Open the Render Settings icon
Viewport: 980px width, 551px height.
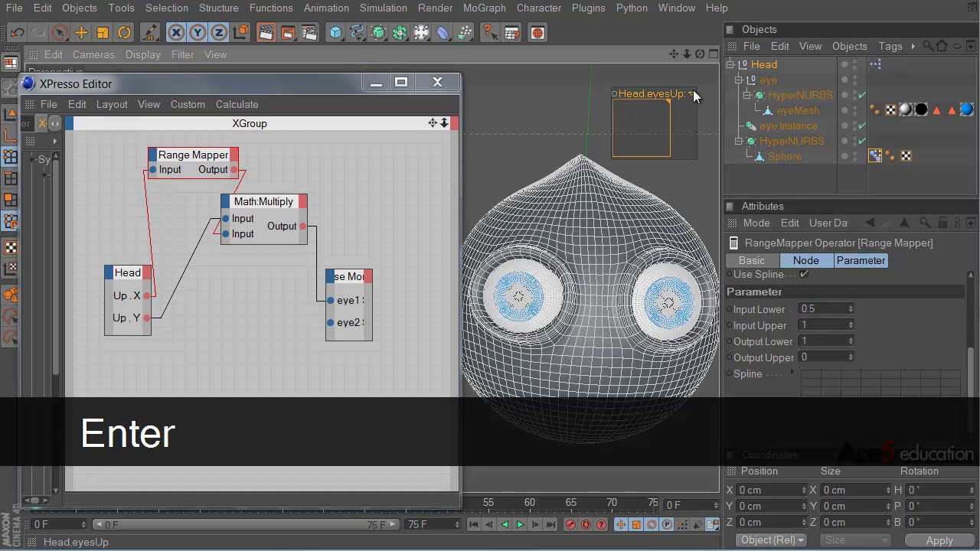309,33
